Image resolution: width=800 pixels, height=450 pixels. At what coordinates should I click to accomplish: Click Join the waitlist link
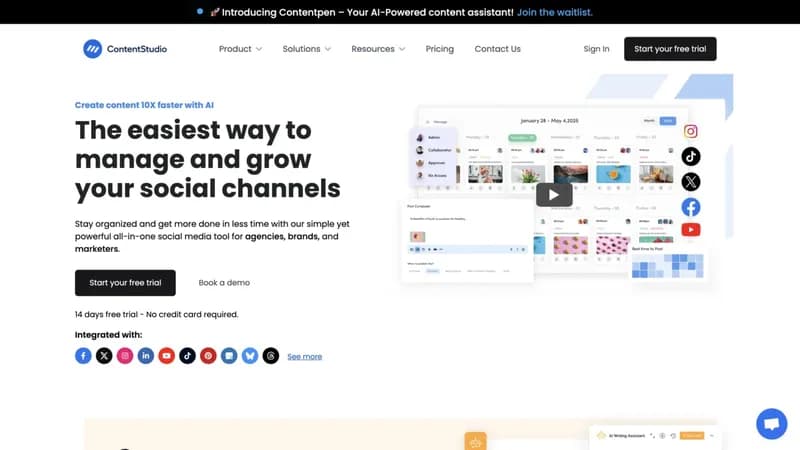[x=555, y=12]
